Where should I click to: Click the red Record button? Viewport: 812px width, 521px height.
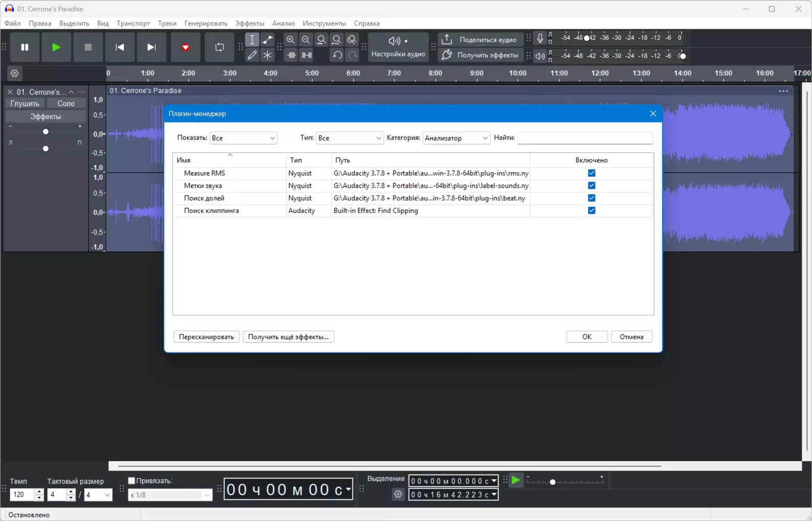point(185,48)
